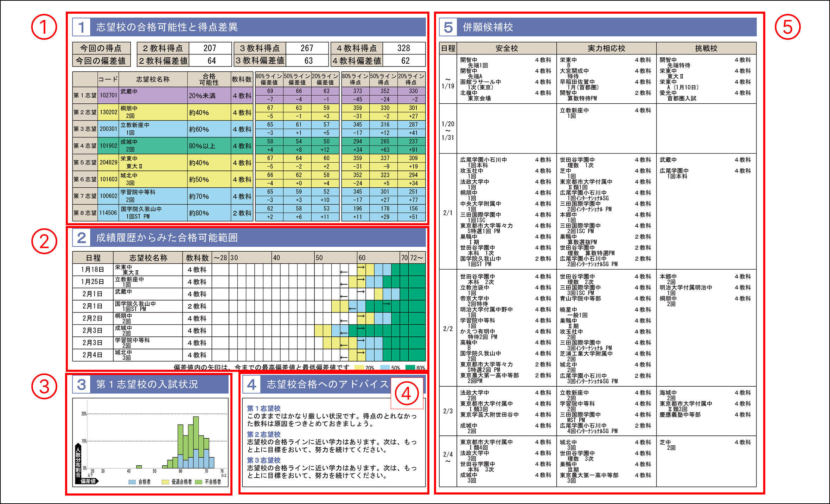Click the red circled number 2 marker
Viewport: 830px width, 504px height.
[x=44, y=241]
